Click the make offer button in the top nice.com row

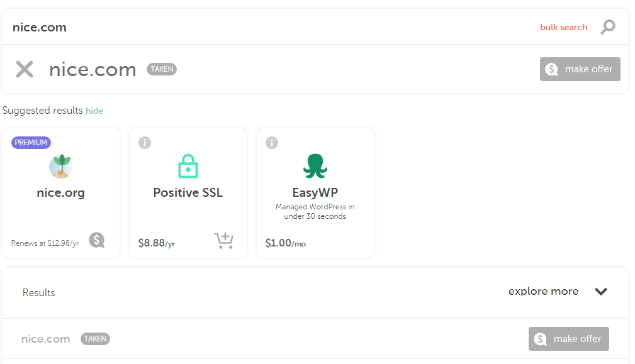(580, 69)
